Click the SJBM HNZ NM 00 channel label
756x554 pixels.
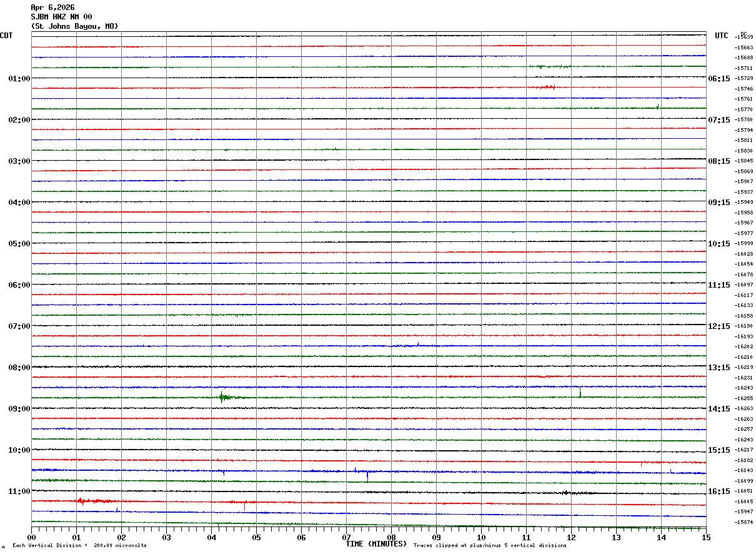[61, 17]
